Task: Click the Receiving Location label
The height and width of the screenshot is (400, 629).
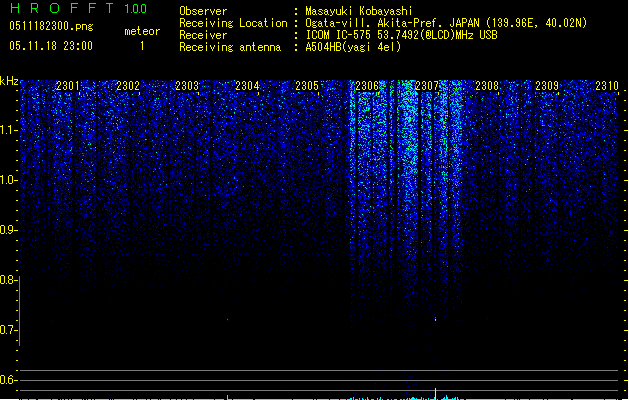Action: 233,23
